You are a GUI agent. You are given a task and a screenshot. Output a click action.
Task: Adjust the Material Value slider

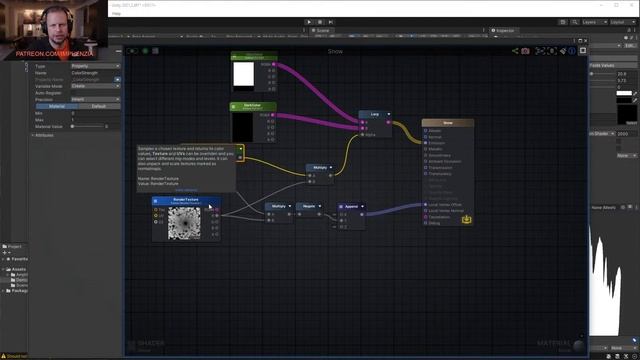pyautogui.click(x=87, y=127)
